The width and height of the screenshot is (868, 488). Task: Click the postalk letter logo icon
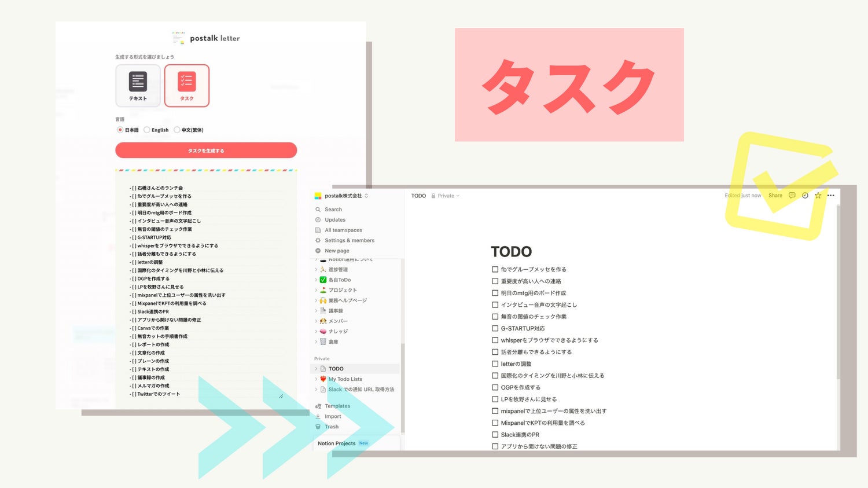[178, 38]
